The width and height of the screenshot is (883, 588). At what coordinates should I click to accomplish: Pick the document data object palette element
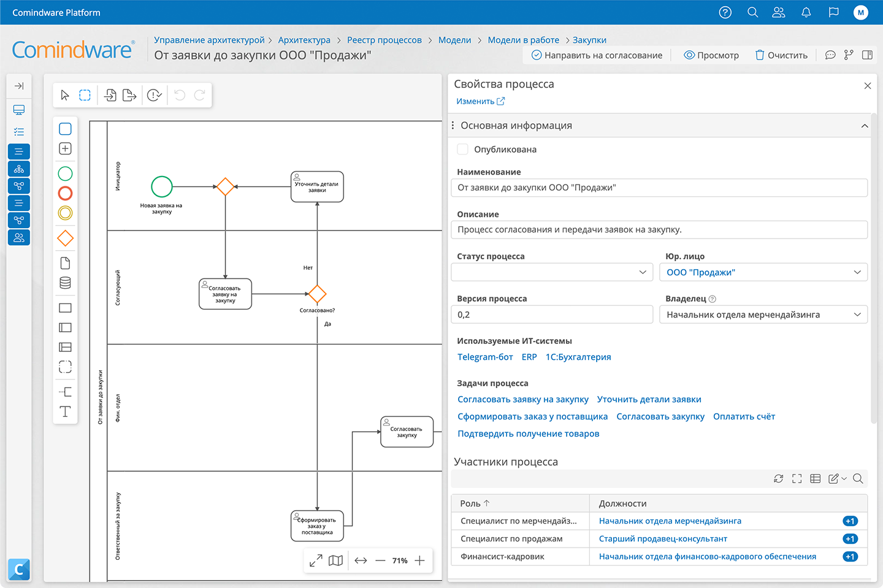tap(65, 263)
